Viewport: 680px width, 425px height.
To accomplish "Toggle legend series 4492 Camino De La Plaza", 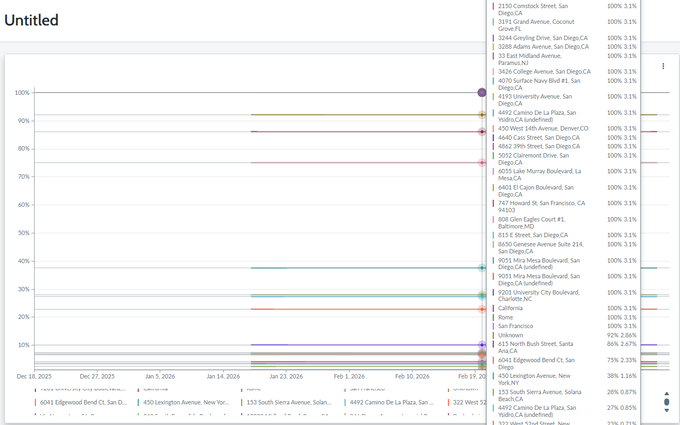I will (389, 402).
